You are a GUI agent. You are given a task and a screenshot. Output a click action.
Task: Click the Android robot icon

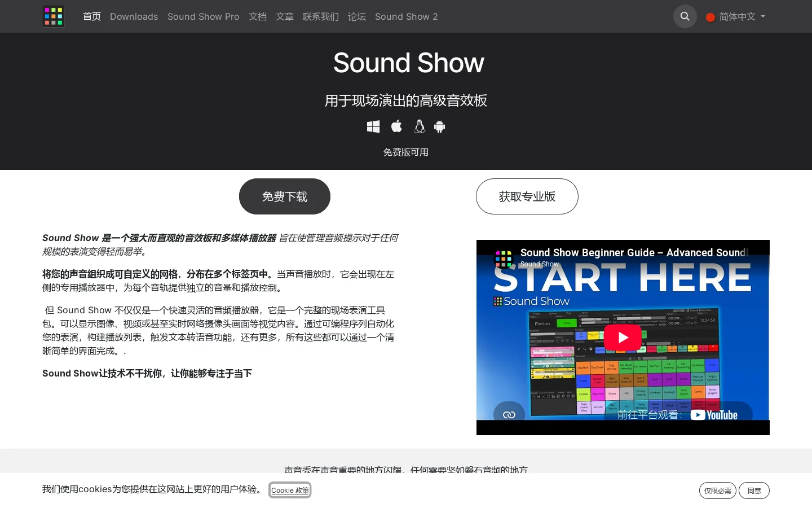(x=440, y=126)
